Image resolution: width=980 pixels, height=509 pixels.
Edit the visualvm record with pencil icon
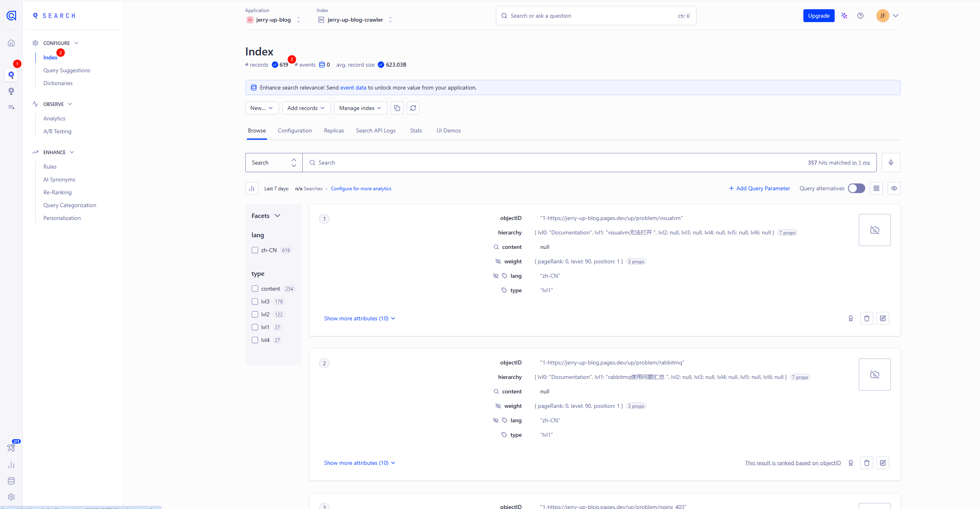point(883,318)
